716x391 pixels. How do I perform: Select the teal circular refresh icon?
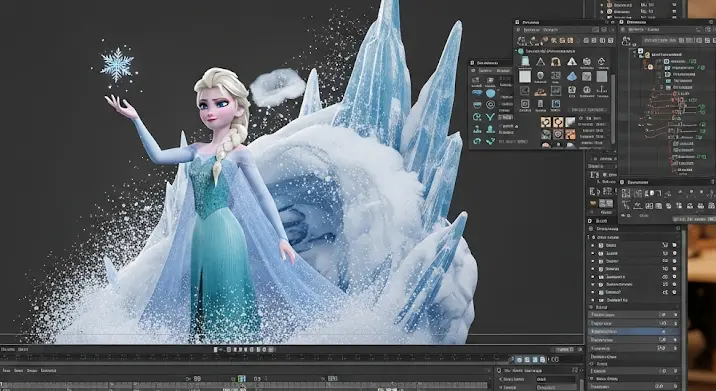476,117
